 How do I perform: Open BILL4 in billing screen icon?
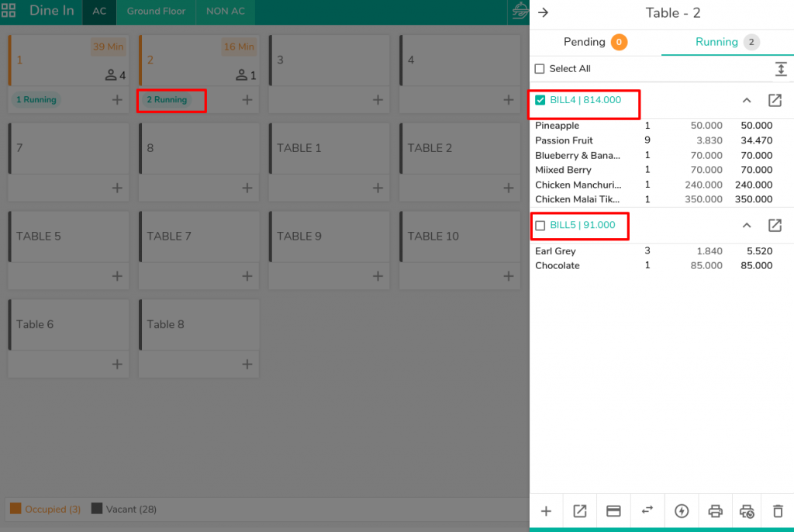tap(775, 100)
